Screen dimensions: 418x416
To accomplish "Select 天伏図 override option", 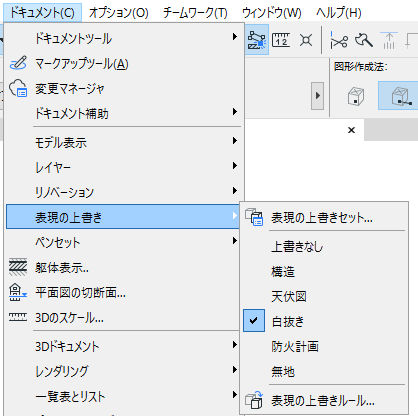I will pyautogui.click(x=324, y=297).
